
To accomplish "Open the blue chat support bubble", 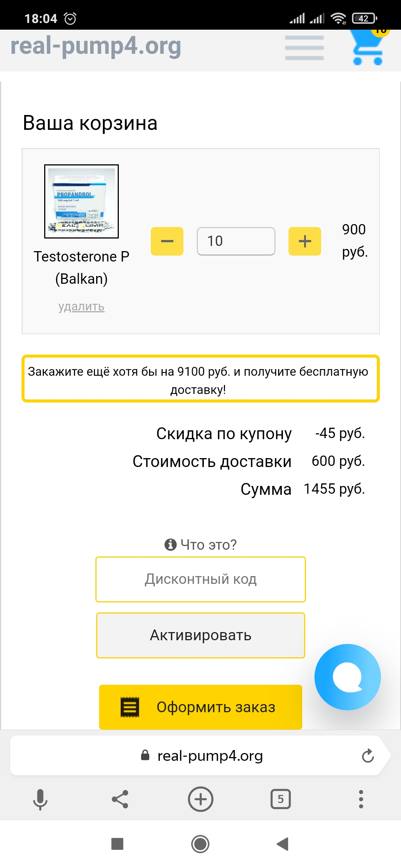I will (x=348, y=677).
